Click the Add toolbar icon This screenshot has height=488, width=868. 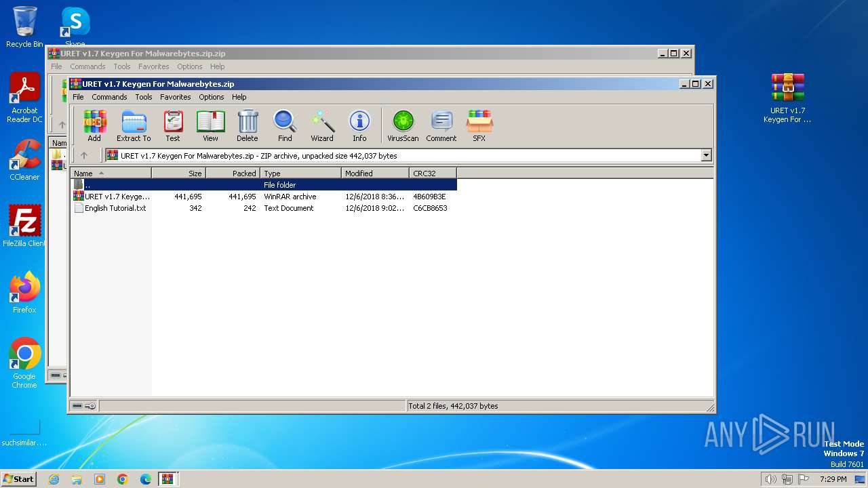(x=94, y=126)
